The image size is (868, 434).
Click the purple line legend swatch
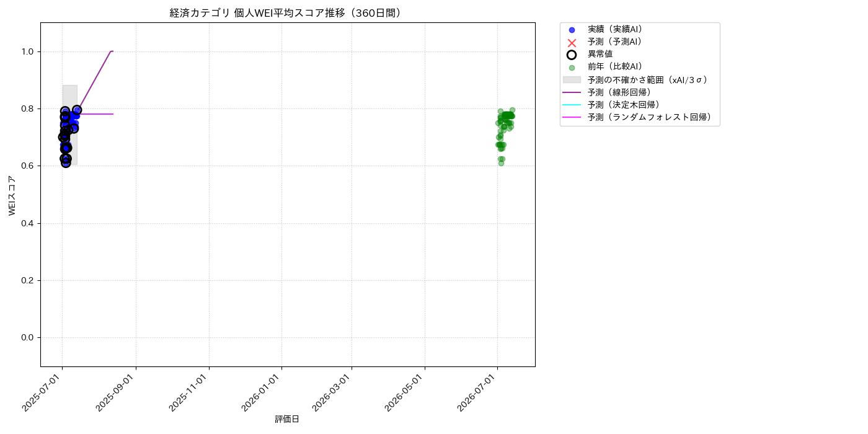tap(572, 92)
